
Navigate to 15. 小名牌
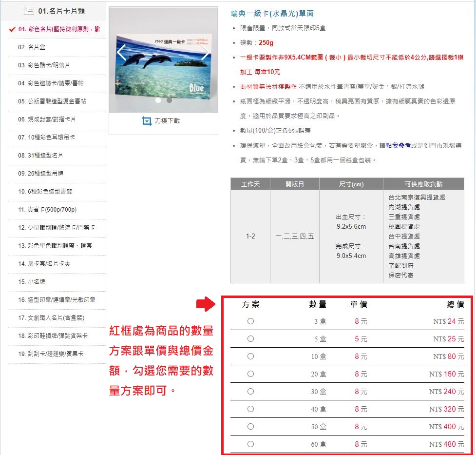[x=32, y=281]
